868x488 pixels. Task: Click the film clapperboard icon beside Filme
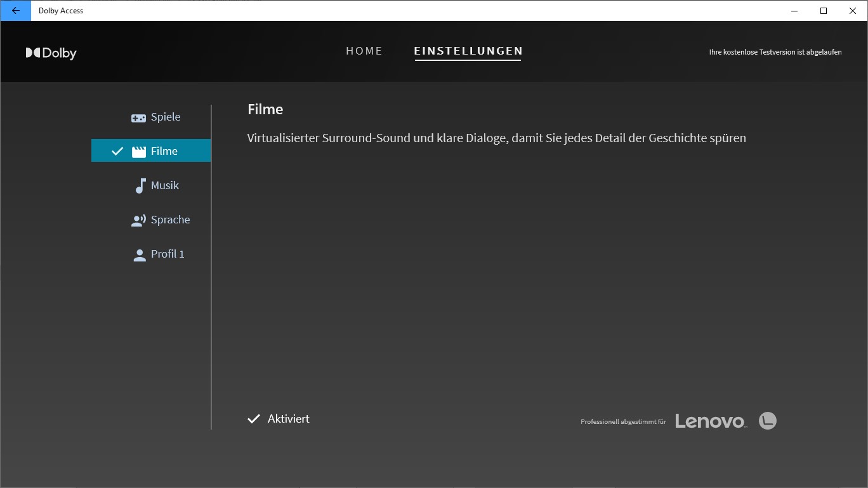139,152
